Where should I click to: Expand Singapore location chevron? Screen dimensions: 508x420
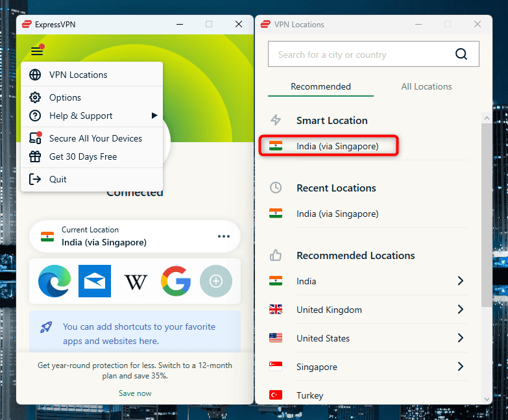tap(461, 366)
